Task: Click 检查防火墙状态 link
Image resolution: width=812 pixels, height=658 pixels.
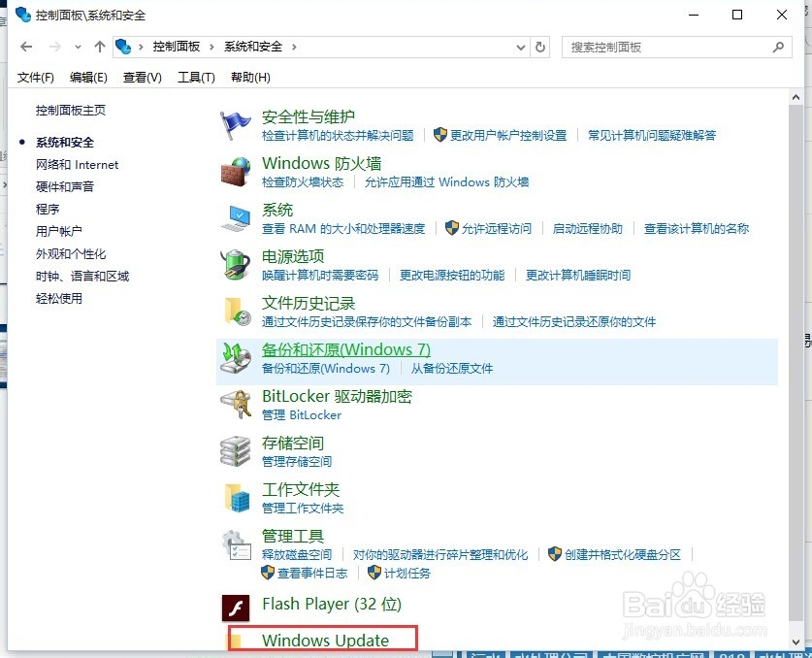Action: (303, 182)
